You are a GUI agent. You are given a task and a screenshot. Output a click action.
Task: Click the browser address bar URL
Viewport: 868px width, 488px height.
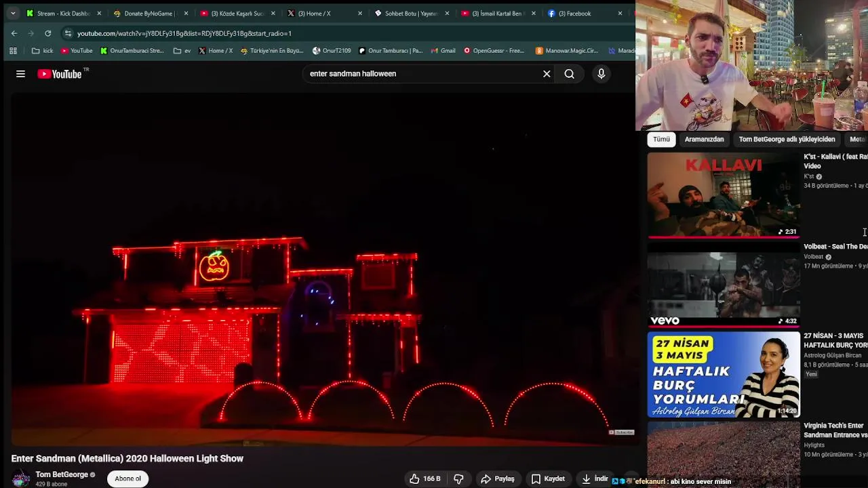coord(184,33)
